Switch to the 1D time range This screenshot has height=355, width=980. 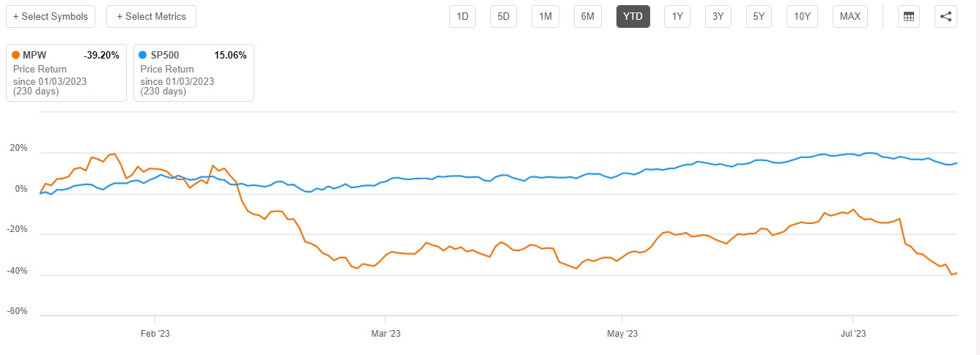[x=463, y=16]
